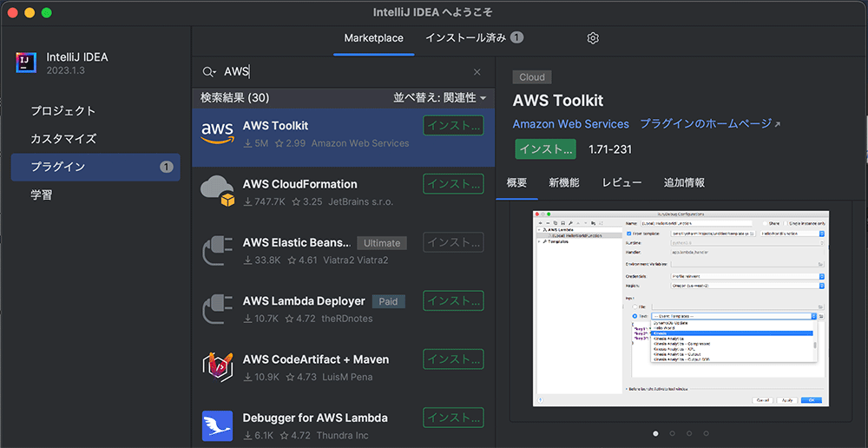Click the IntelliJ IDEA logo icon
868x448 pixels.
(x=26, y=63)
